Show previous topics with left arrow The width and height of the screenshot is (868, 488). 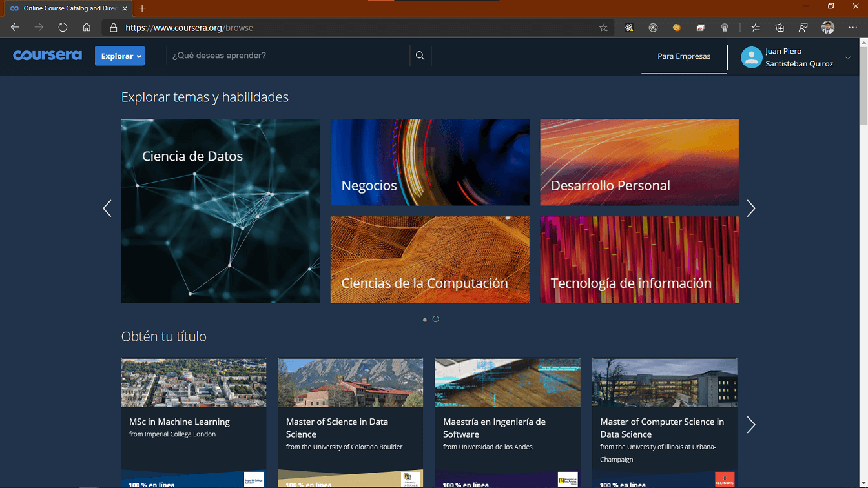pos(107,208)
